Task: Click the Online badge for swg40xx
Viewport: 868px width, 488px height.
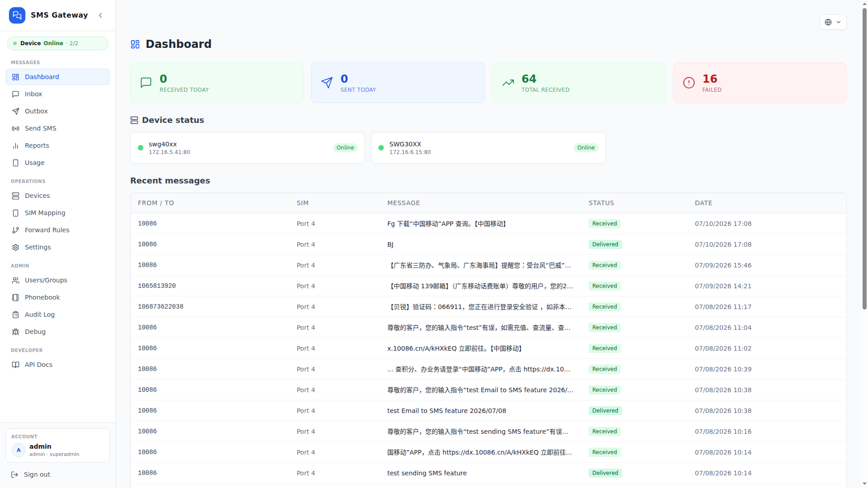Action: tap(345, 148)
